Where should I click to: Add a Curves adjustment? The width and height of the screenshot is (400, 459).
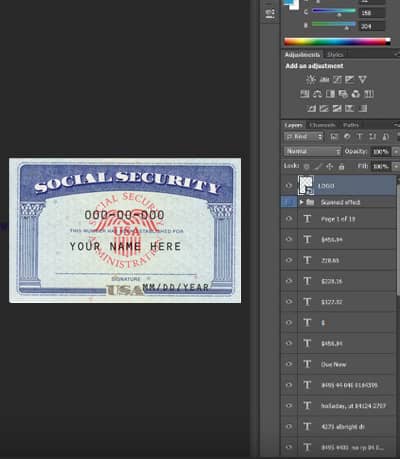click(x=337, y=79)
